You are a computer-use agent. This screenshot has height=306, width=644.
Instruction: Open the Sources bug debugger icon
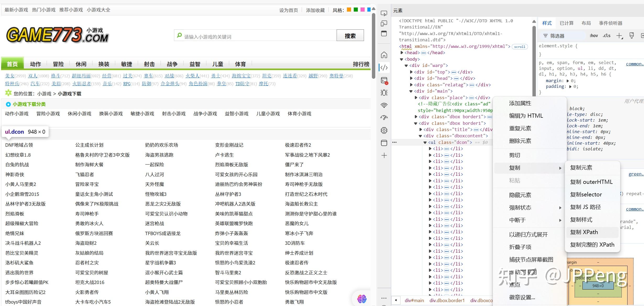[384, 93]
